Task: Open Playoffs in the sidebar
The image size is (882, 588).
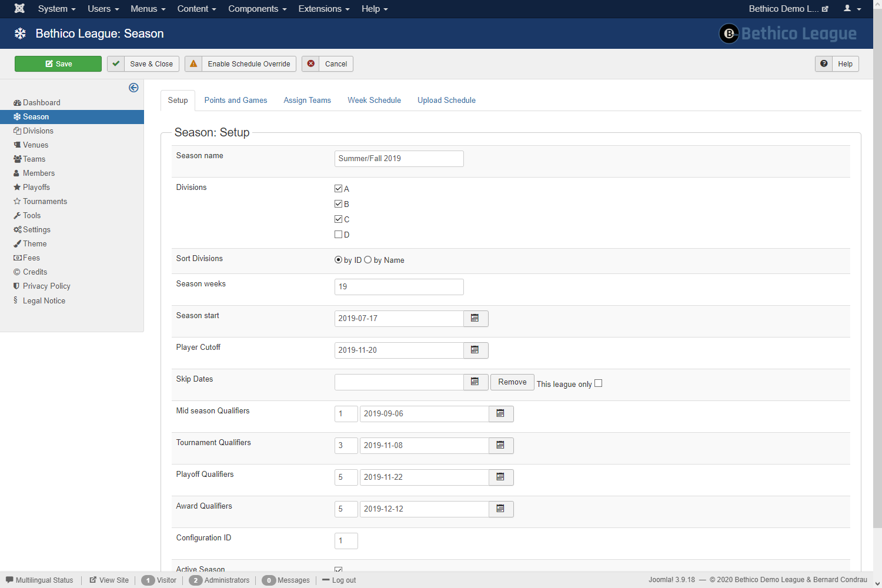Action: 36,187
